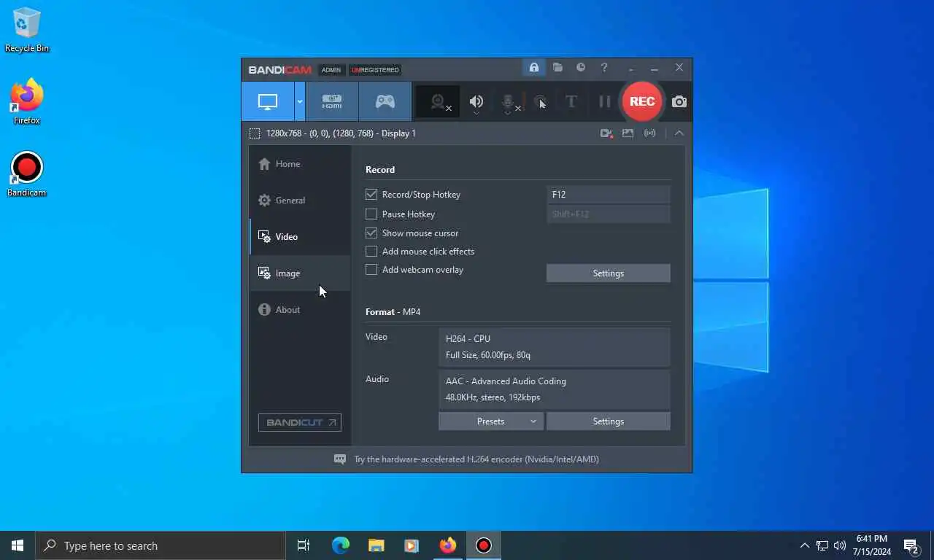Open Format section Settings button
Viewport: 934px width, 560px height.
[609, 421]
